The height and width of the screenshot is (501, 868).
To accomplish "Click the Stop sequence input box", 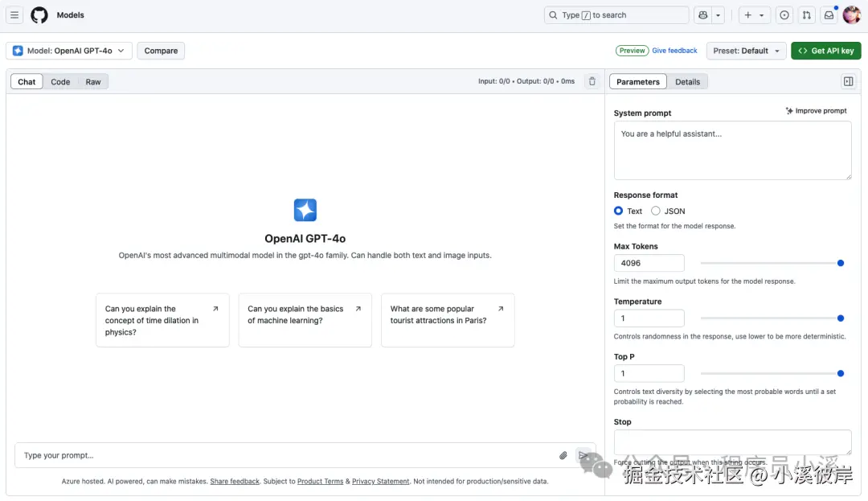I will point(732,442).
